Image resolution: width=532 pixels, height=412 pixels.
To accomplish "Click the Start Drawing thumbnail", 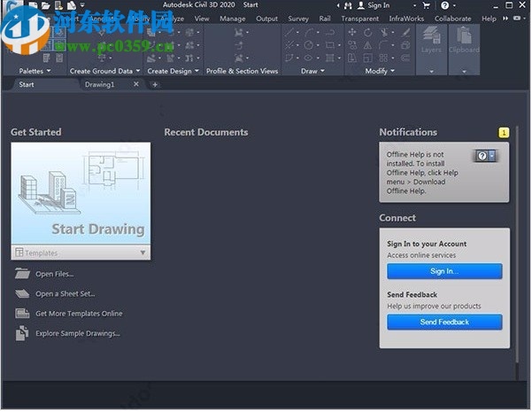I will tap(81, 193).
